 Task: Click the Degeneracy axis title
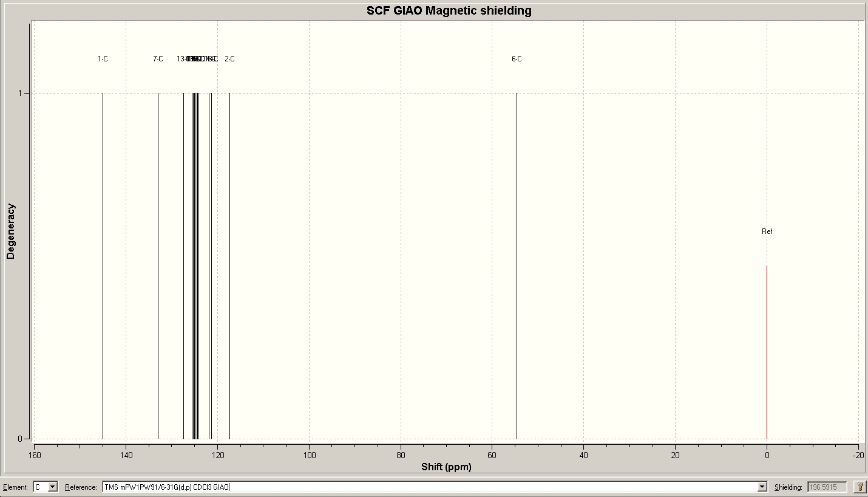10,231
